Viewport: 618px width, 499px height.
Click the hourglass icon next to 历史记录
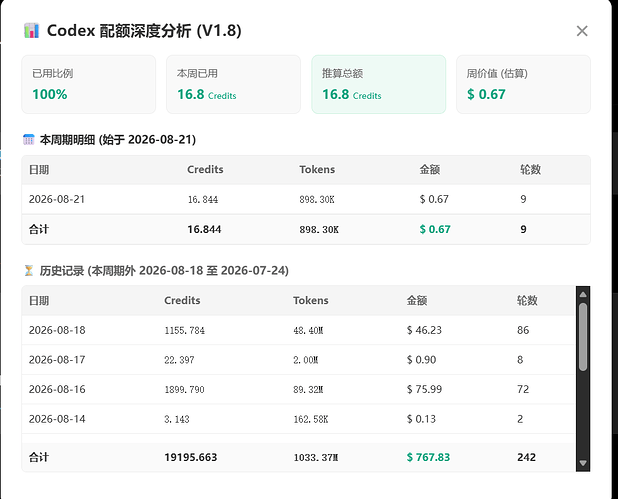(x=29, y=270)
